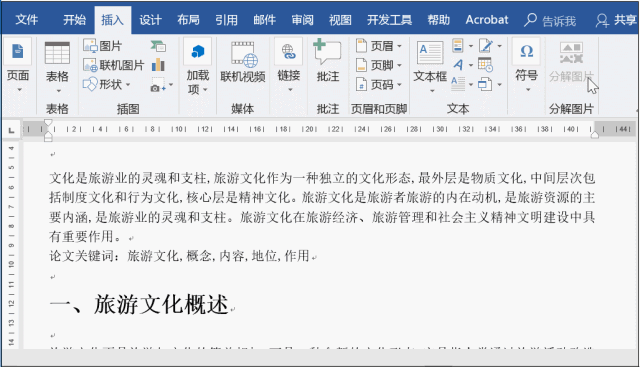Switch to the 审阅 Review tab
This screenshot has width=640, height=367.
point(302,20)
